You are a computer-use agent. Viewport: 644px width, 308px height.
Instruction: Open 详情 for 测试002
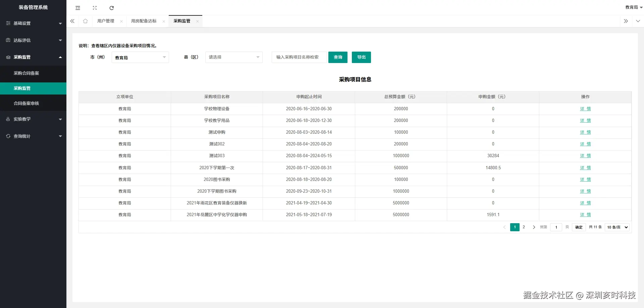click(585, 144)
